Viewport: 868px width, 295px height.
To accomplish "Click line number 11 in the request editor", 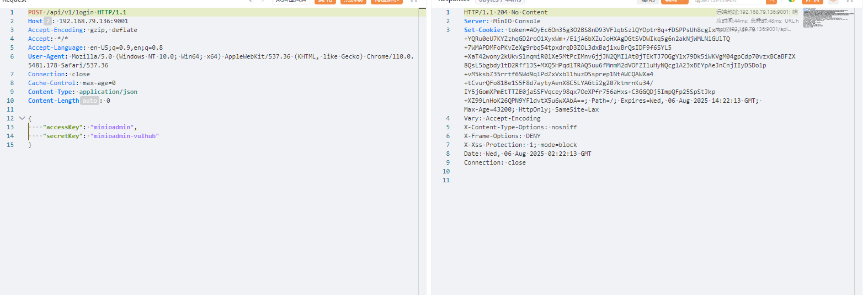I will [10, 109].
